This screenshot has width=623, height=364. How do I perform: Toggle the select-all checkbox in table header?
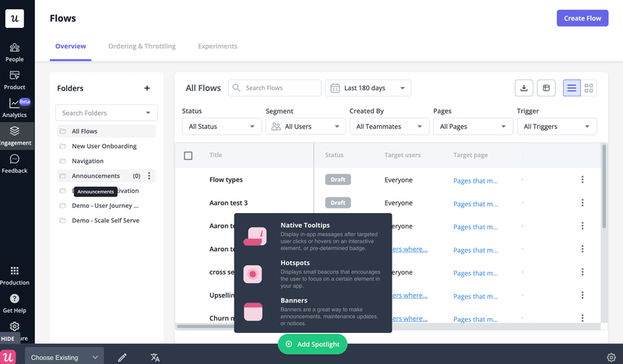188,156
